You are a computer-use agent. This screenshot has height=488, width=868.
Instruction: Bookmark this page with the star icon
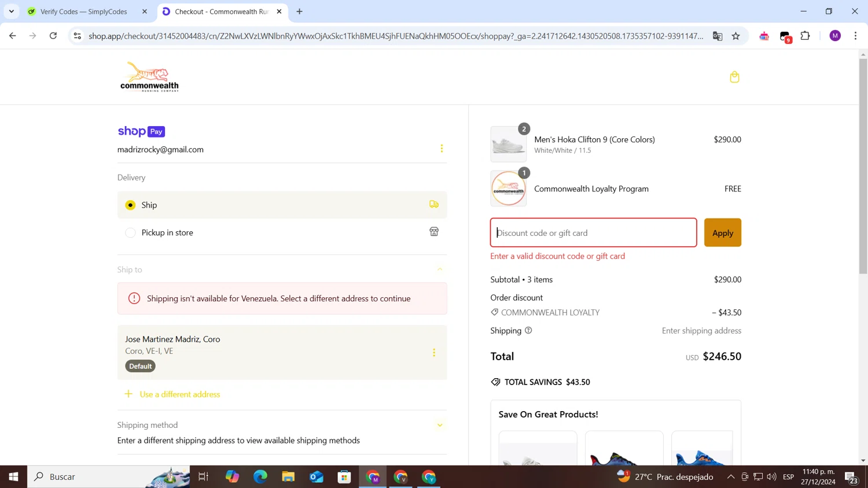[735, 36]
